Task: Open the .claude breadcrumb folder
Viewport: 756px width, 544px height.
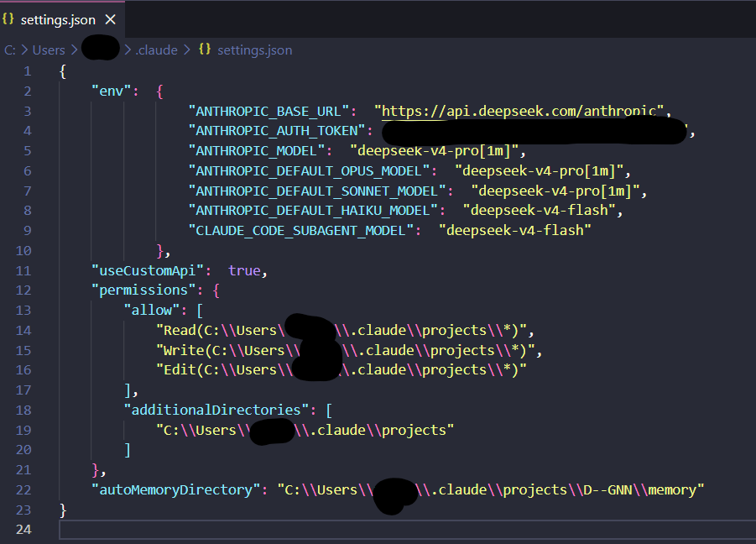Action: pyautogui.click(x=156, y=50)
